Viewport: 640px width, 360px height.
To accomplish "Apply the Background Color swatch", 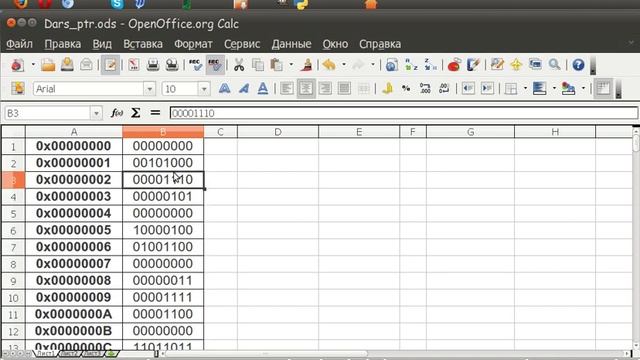I will click(540, 89).
